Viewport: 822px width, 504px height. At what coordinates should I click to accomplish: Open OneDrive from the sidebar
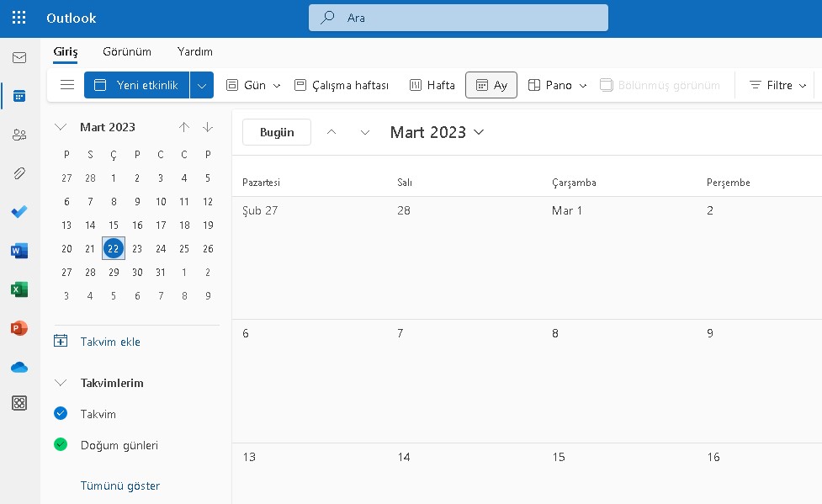tap(19, 367)
